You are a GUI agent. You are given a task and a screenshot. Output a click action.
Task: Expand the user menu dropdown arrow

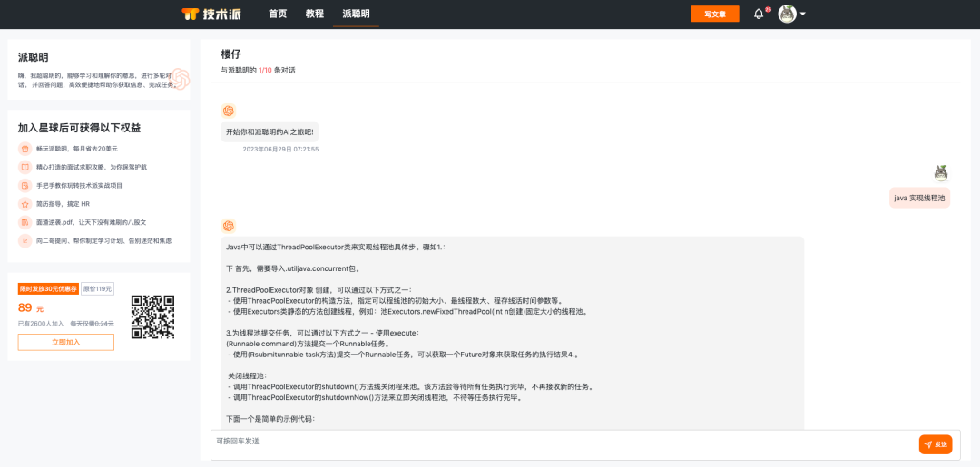[802, 14]
